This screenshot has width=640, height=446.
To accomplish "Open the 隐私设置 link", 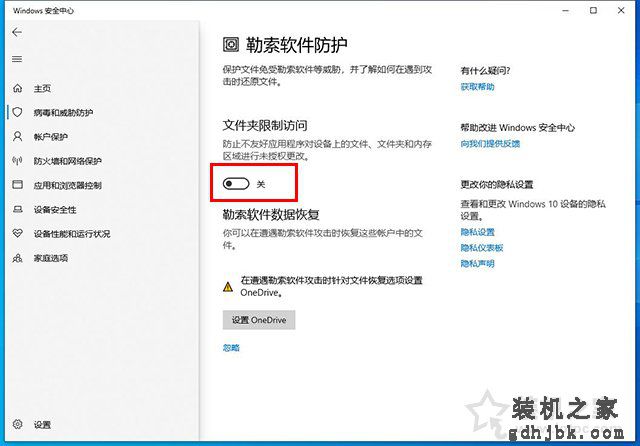I will [x=478, y=232].
